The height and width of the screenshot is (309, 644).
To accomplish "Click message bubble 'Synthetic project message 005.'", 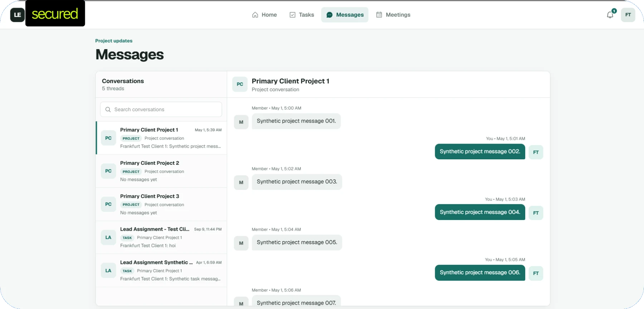I will coord(297,243).
